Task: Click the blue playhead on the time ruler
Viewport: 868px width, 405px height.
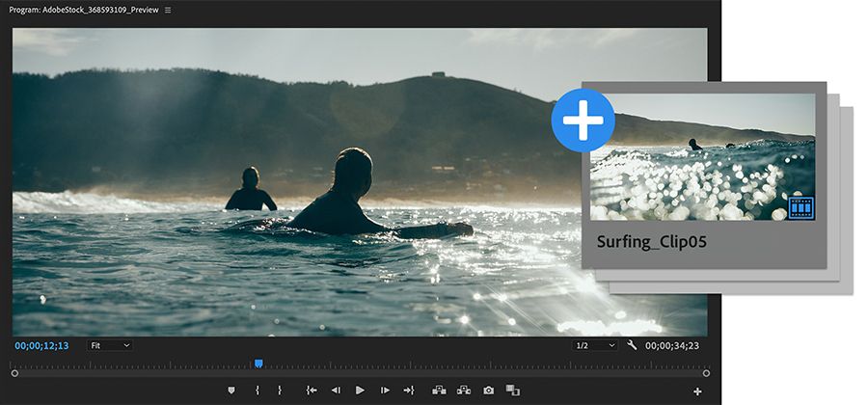Action: (258, 364)
